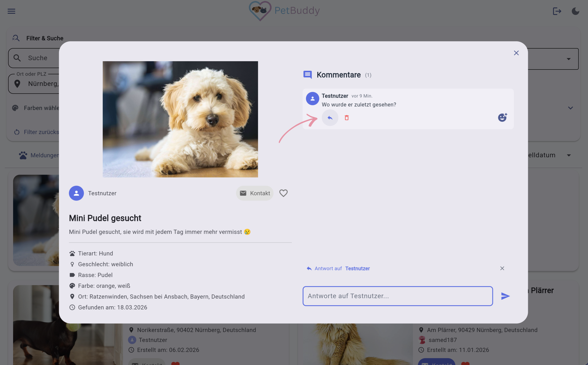Open the hamburger navigation menu

click(x=11, y=11)
